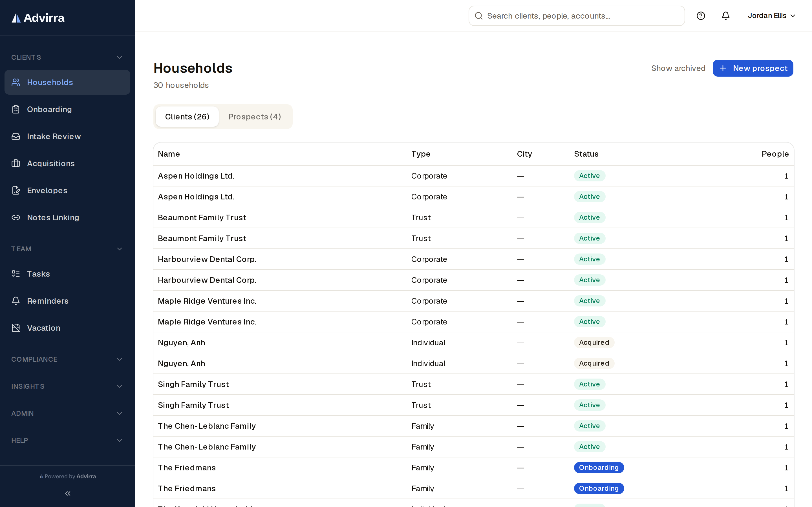Screen dimensions: 812x507
Task: Open Intake Review inbox icon
Action: [16, 137]
